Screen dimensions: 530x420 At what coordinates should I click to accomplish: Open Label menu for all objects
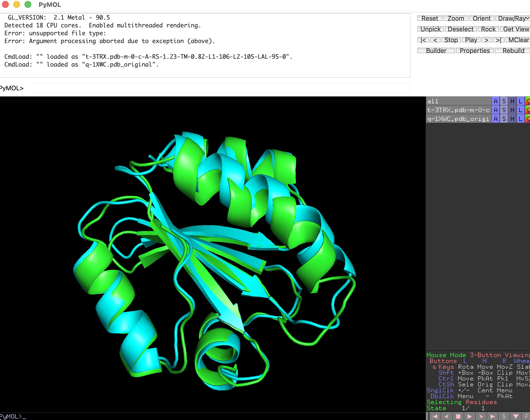(x=520, y=101)
